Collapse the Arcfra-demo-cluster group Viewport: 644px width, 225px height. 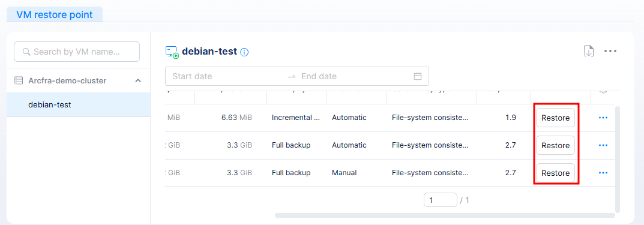[138, 81]
